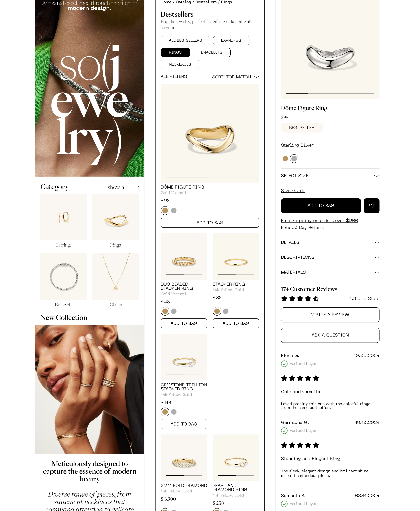Click Germiona G. verified buyer checkmark icon
The height and width of the screenshot is (511, 420).
[284, 431]
